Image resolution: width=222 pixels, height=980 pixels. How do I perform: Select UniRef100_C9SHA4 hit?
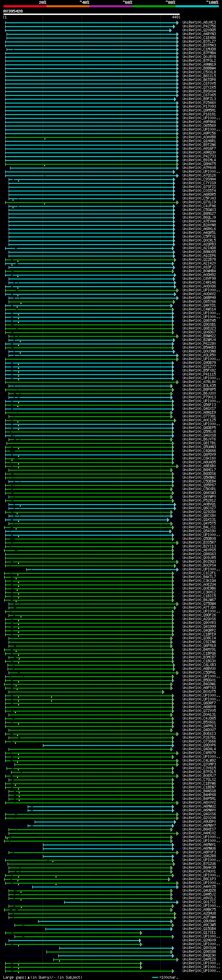pyautogui.click(x=199, y=179)
